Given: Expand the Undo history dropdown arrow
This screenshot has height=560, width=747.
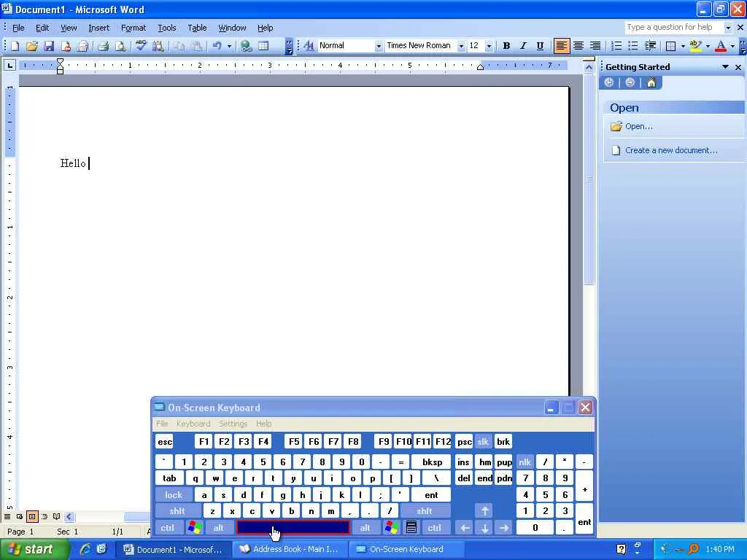Looking at the screenshot, I should (229, 46).
